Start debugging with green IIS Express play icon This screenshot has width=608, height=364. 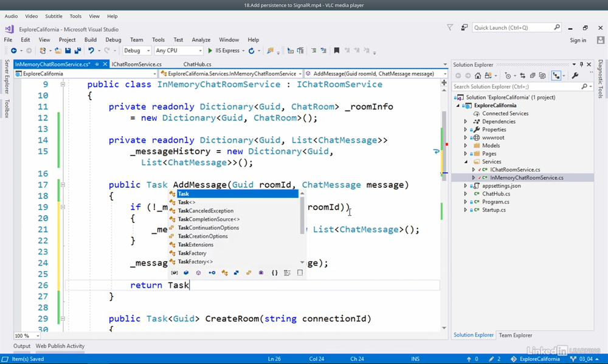point(210,50)
